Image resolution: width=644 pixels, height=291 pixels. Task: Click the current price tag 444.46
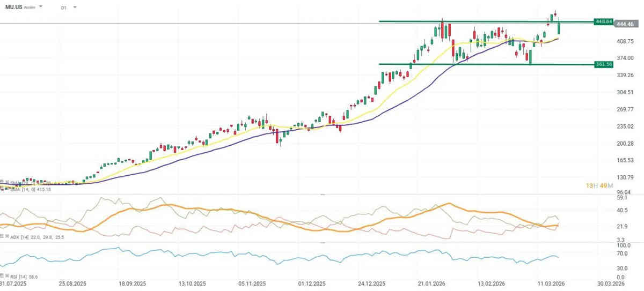(626, 24)
